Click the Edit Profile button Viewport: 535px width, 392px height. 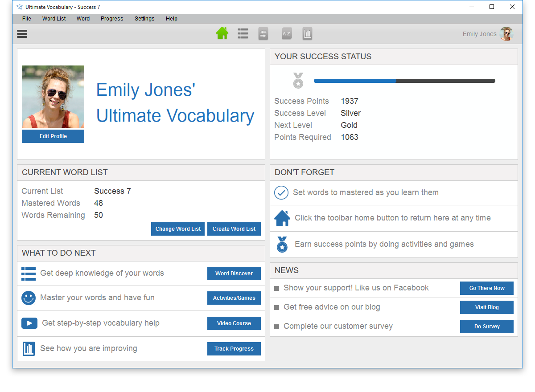(x=53, y=136)
